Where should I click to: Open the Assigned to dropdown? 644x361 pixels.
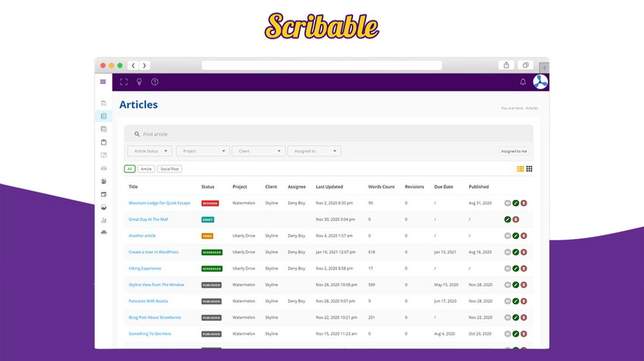click(314, 151)
